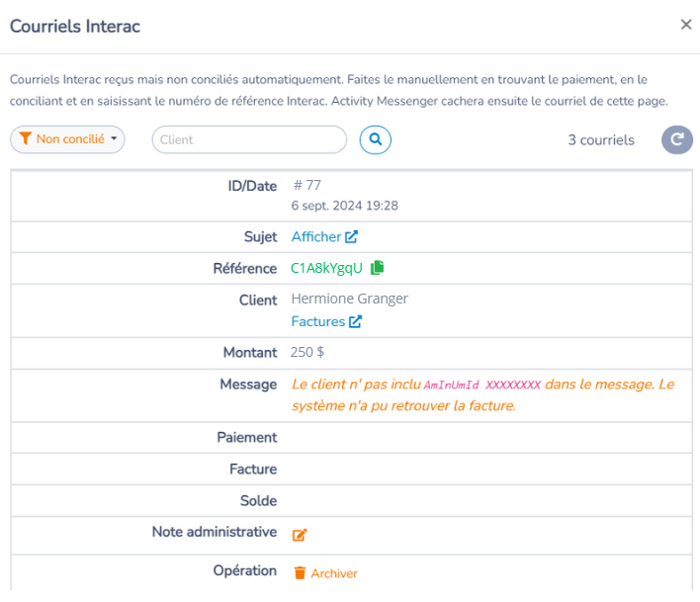Click the external-link icon next to Afficher
Image resolution: width=700 pixels, height=602 pixels.
pyautogui.click(x=351, y=236)
